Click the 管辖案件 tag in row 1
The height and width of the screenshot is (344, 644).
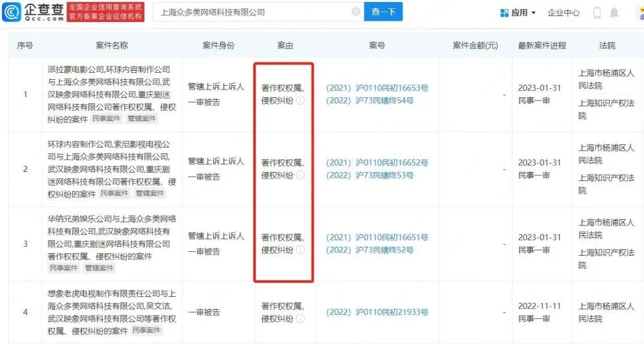[142, 119]
